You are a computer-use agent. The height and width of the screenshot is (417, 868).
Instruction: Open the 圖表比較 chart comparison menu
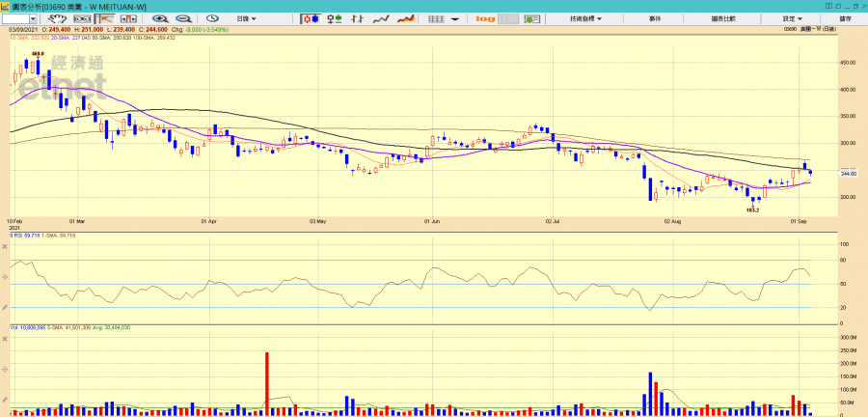[x=723, y=18]
